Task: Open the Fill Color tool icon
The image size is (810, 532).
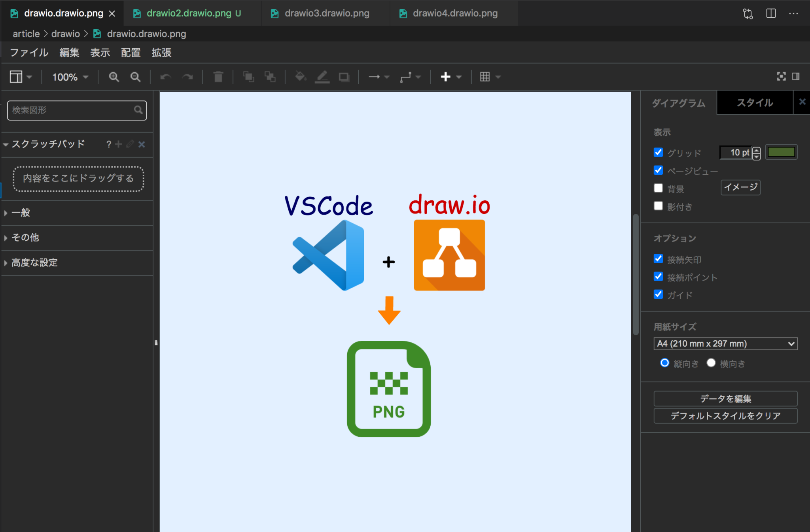Action: pos(301,77)
